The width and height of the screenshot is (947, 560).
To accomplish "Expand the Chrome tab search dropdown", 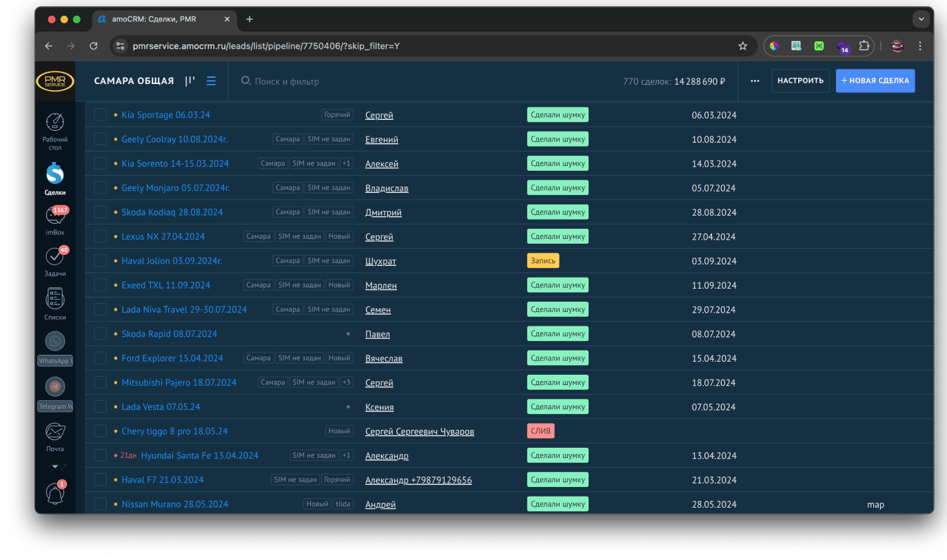I will [921, 19].
